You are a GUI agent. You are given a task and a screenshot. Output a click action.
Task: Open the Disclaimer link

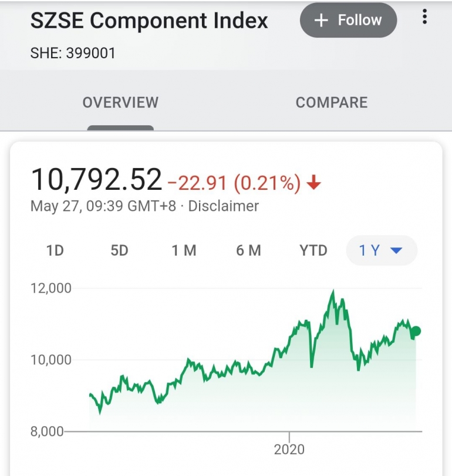223,206
